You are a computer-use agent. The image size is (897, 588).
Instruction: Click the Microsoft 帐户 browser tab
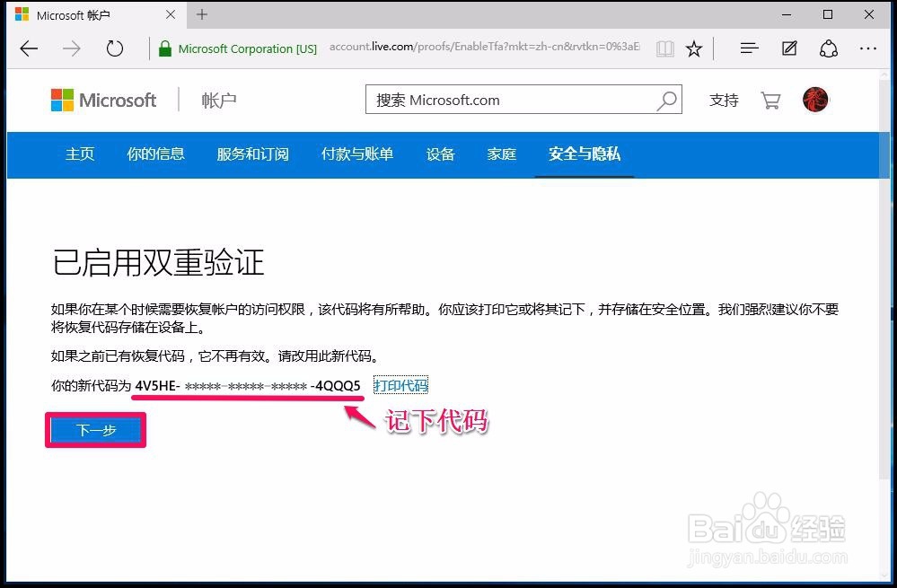coord(96,15)
